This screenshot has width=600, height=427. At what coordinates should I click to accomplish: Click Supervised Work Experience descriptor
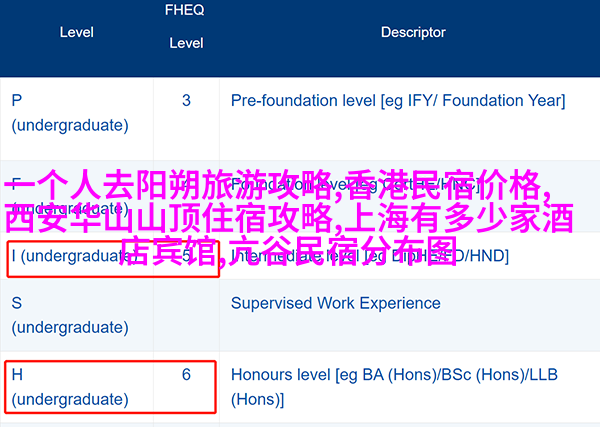click(x=336, y=303)
